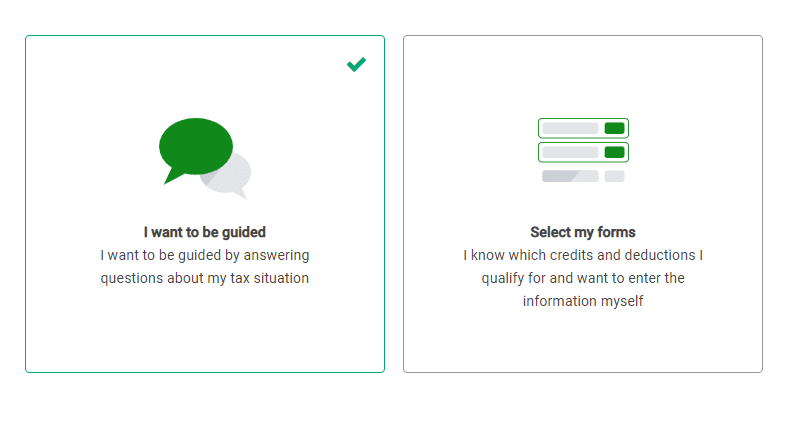Click the green chat bubble icon
This screenshot has height=421, width=795.
tap(196, 147)
